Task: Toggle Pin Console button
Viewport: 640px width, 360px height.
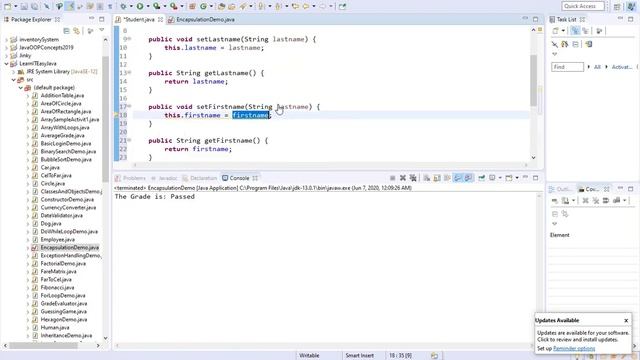Action: tap(482, 178)
